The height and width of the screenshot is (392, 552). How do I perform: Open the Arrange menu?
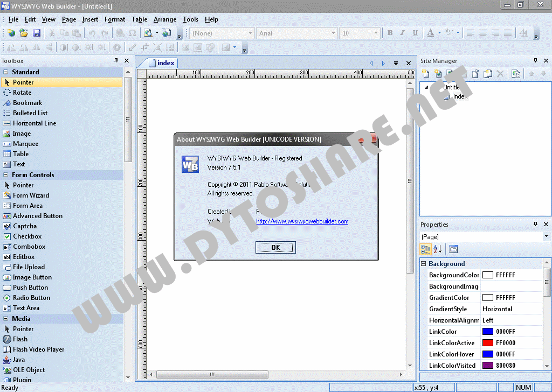(x=165, y=19)
